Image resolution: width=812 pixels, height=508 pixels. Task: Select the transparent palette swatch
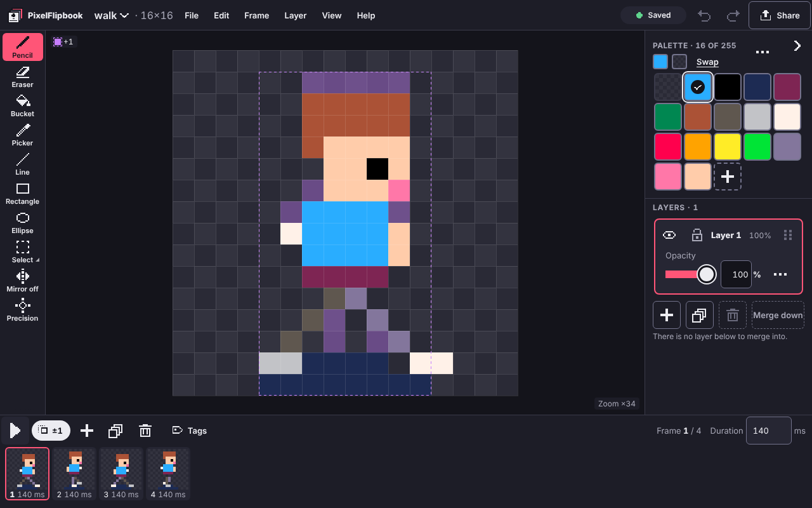coord(668,87)
